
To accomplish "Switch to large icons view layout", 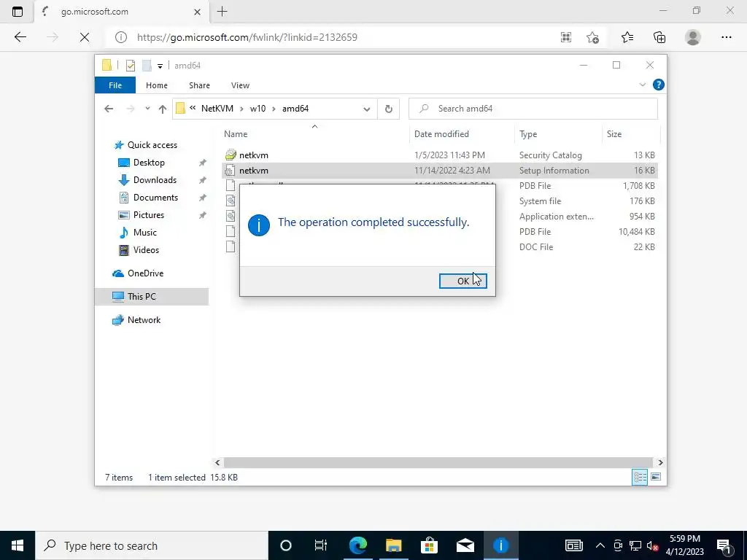I will click(656, 477).
